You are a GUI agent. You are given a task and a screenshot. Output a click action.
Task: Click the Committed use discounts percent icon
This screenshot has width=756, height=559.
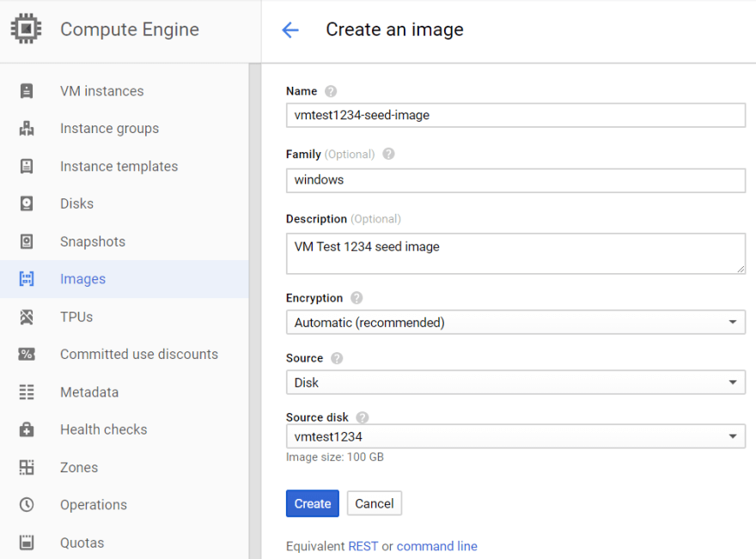(27, 354)
